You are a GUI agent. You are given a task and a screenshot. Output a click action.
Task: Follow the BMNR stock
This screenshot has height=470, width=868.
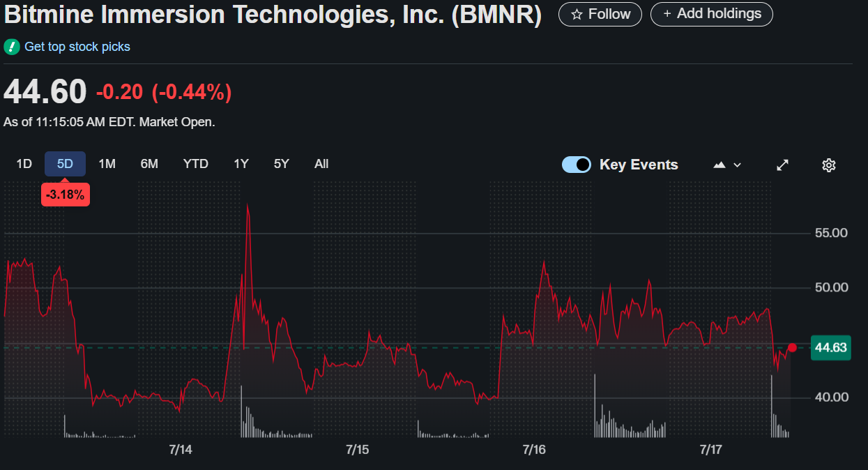click(600, 14)
